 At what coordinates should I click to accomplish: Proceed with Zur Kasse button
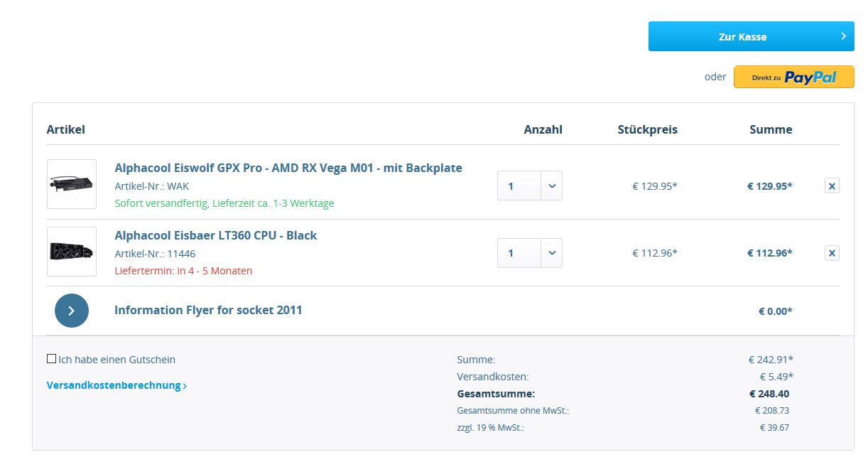(752, 36)
